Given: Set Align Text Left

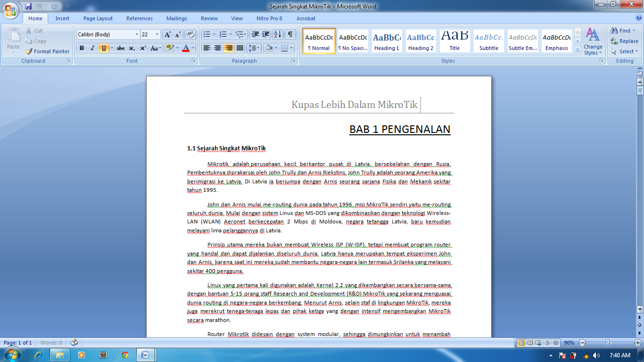Looking at the screenshot, I should pos(206,48).
